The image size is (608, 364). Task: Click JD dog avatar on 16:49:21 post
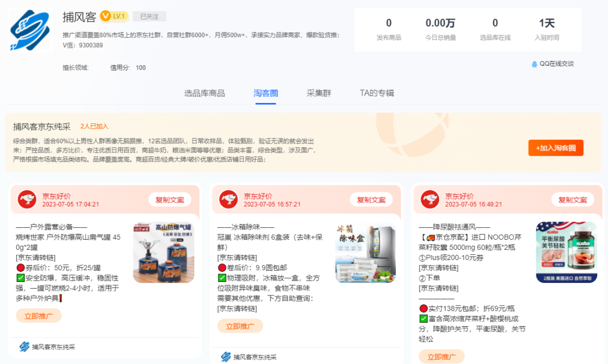(430, 199)
